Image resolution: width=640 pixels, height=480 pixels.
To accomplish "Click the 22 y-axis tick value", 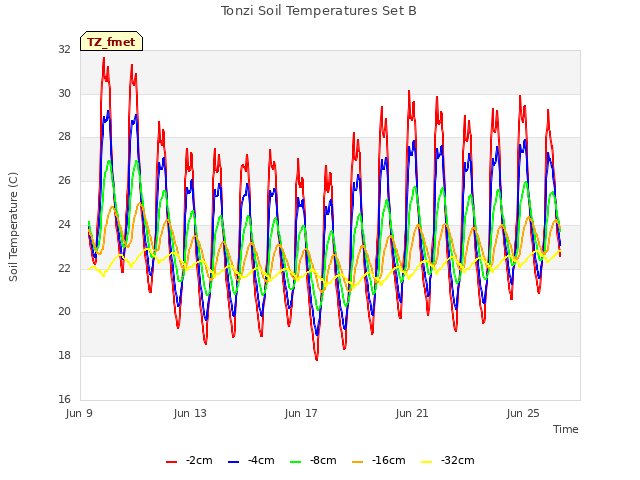I will pyautogui.click(x=64, y=268).
